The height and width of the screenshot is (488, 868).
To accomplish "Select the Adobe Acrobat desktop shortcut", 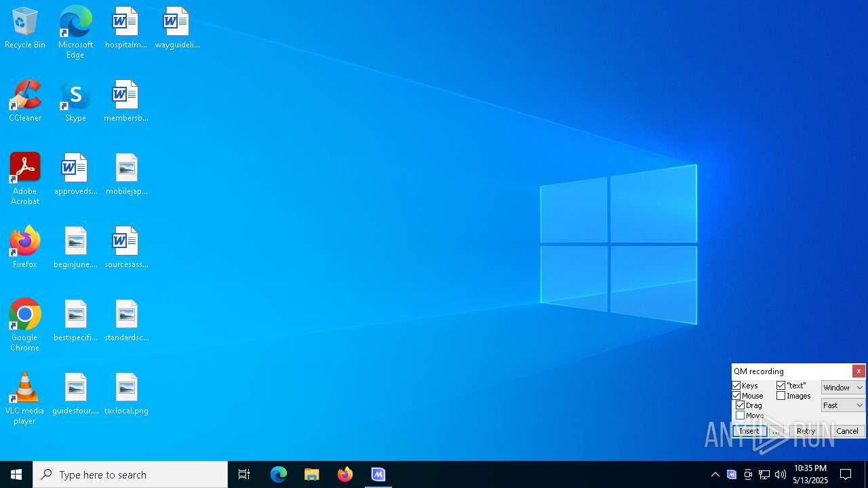I will (x=25, y=179).
